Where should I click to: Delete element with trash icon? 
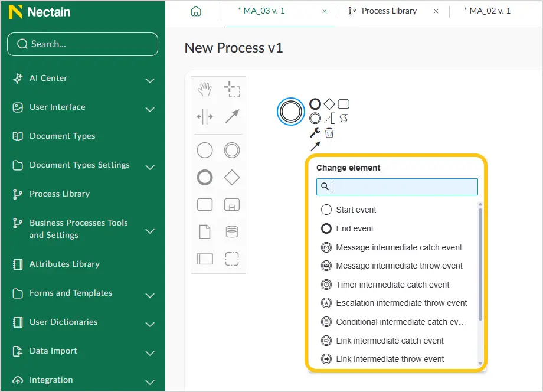point(329,132)
